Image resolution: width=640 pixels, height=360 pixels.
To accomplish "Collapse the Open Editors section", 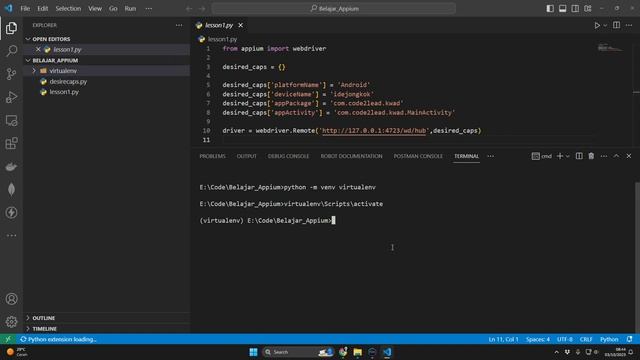I will [x=107, y=39].
